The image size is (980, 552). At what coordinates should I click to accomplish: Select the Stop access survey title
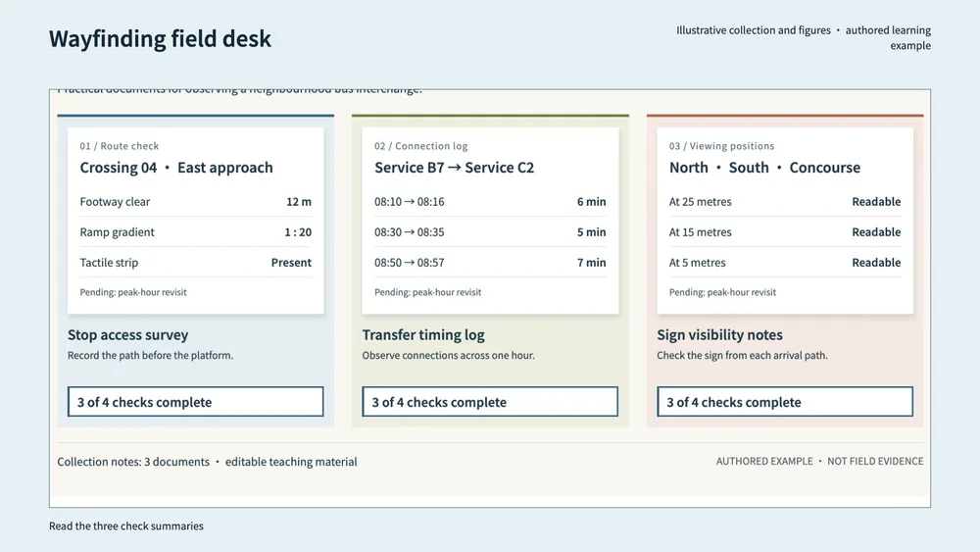pyautogui.click(x=127, y=334)
